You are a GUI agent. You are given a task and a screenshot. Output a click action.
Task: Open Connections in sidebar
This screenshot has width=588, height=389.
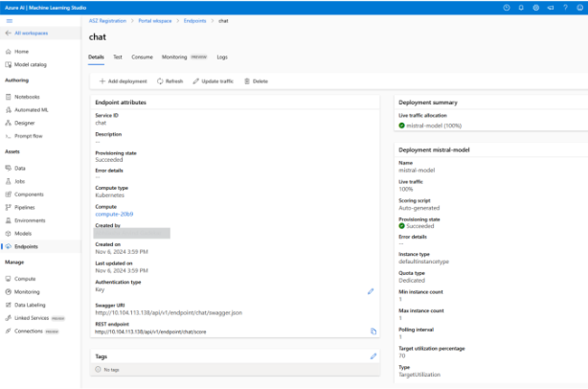click(x=32, y=332)
